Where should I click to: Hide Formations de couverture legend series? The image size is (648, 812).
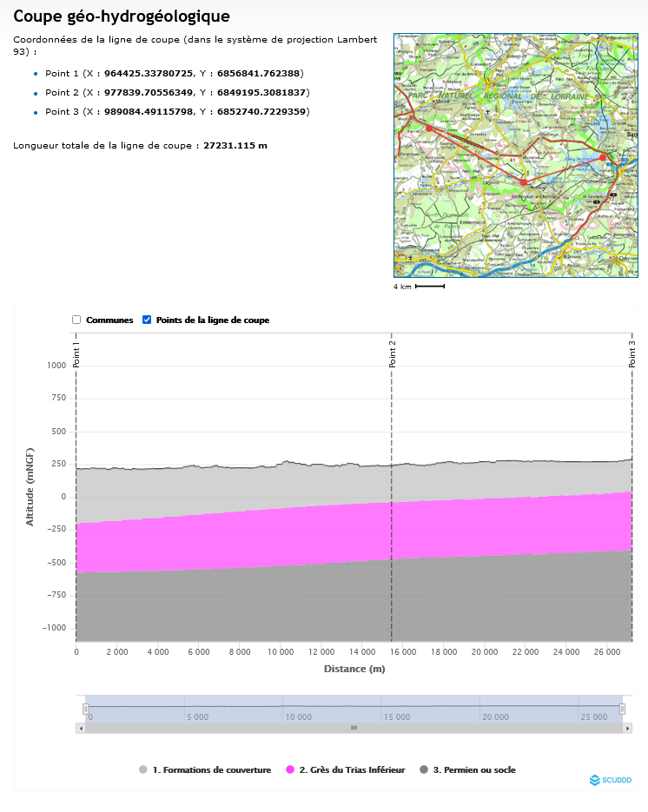(205, 769)
